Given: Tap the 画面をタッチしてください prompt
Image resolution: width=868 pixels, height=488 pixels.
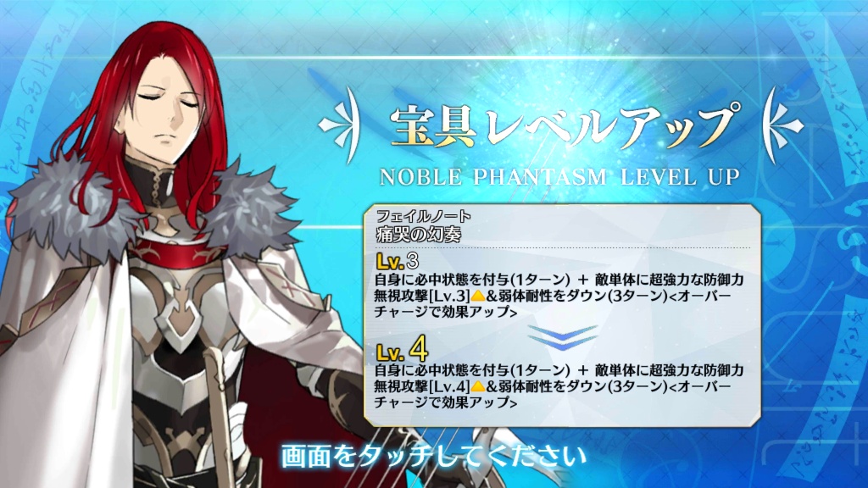Looking at the screenshot, I should point(434,457).
